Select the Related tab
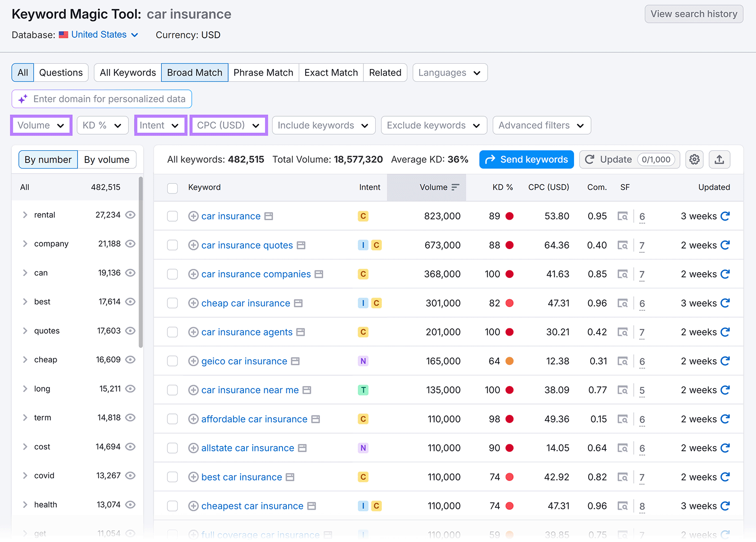This screenshot has width=756, height=542. 385,73
